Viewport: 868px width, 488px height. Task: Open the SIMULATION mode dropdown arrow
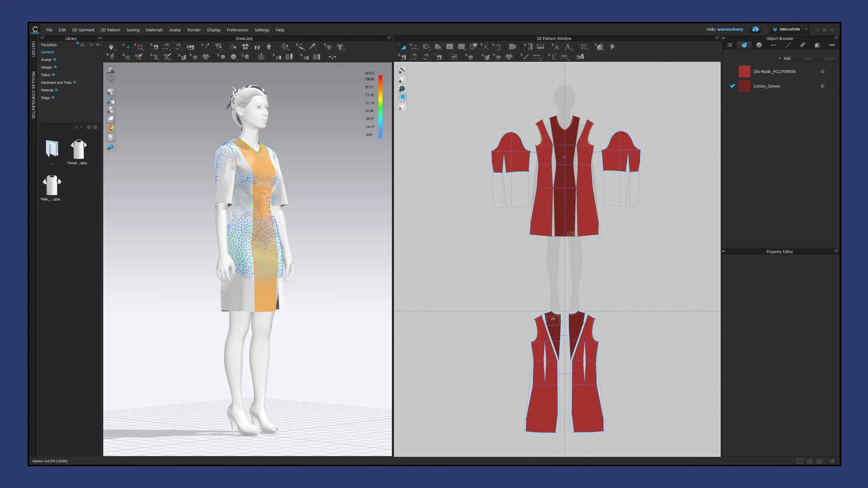(x=806, y=30)
